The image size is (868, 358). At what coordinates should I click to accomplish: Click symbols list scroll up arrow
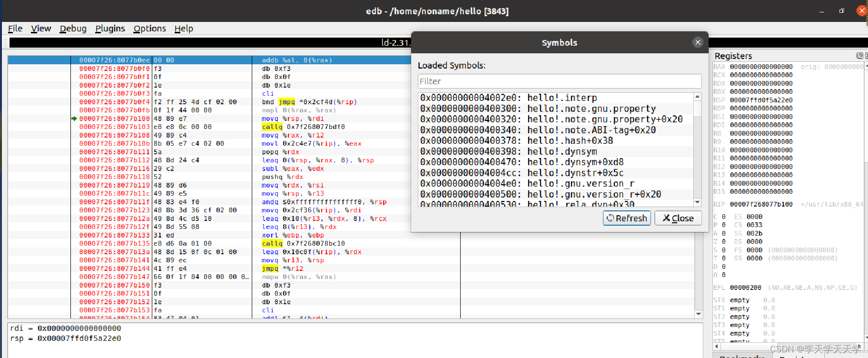point(698,97)
